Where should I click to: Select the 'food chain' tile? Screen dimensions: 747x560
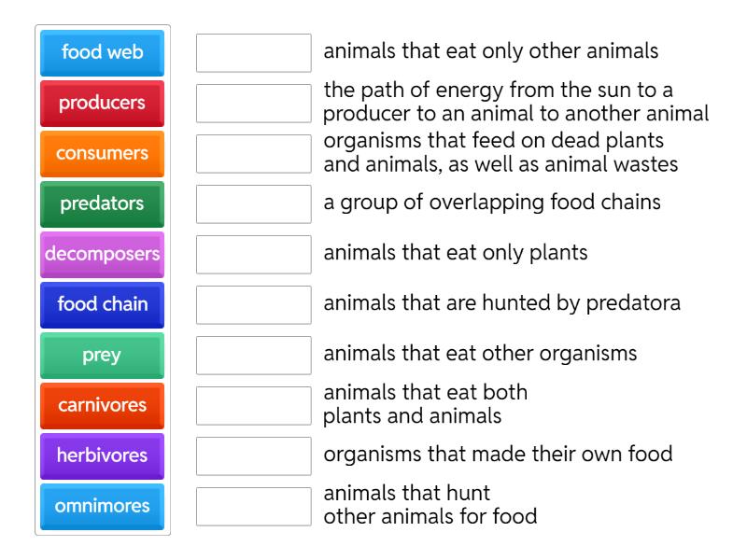pyautogui.click(x=101, y=305)
